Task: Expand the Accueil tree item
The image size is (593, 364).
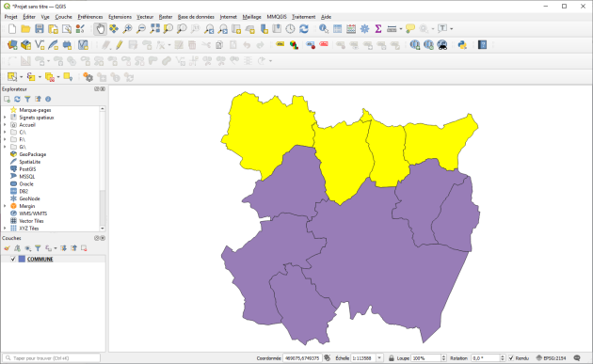Action: [5, 125]
